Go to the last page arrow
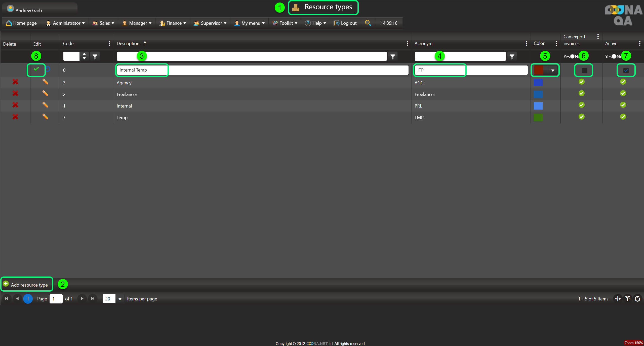Viewport: 644px width, 346px height. (93, 299)
